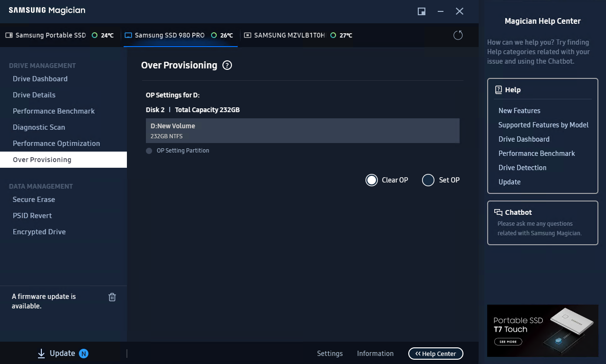
Task: Click the SAMSUNG MZVLB1T0H drive icon
Action: (x=248, y=35)
